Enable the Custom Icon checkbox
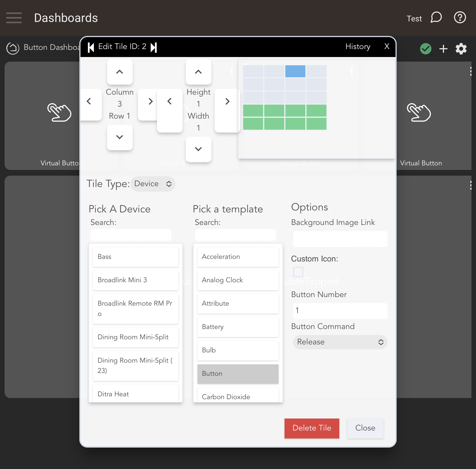 pyautogui.click(x=298, y=272)
